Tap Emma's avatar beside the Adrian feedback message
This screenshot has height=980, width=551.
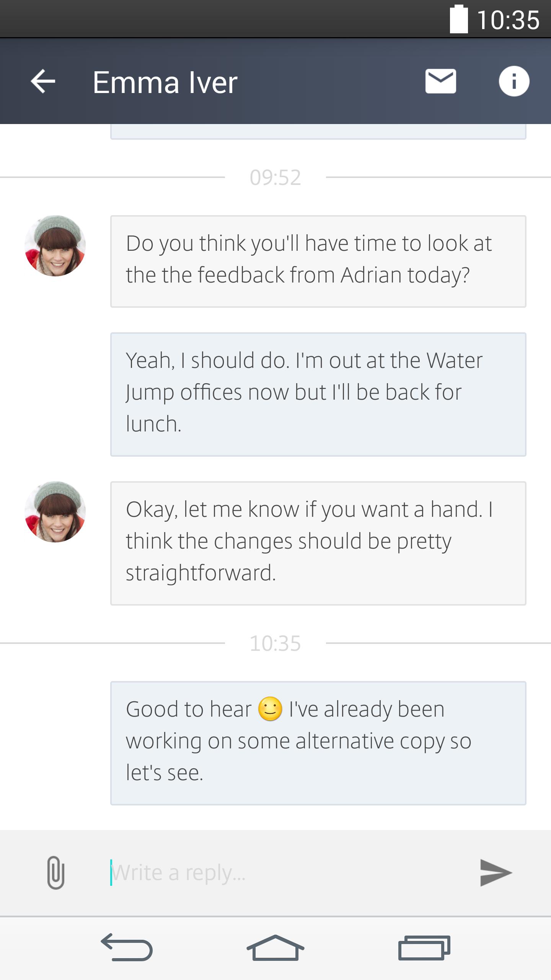pyautogui.click(x=55, y=246)
